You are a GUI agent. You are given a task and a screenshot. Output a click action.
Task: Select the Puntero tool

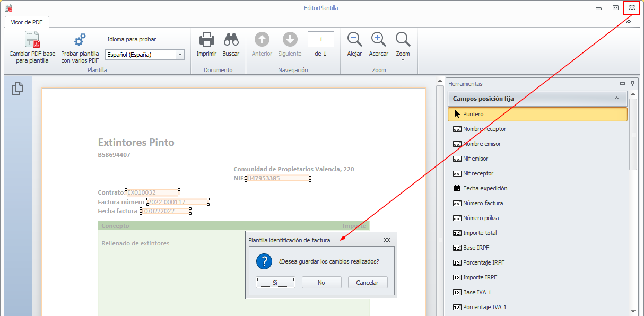(x=537, y=114)
